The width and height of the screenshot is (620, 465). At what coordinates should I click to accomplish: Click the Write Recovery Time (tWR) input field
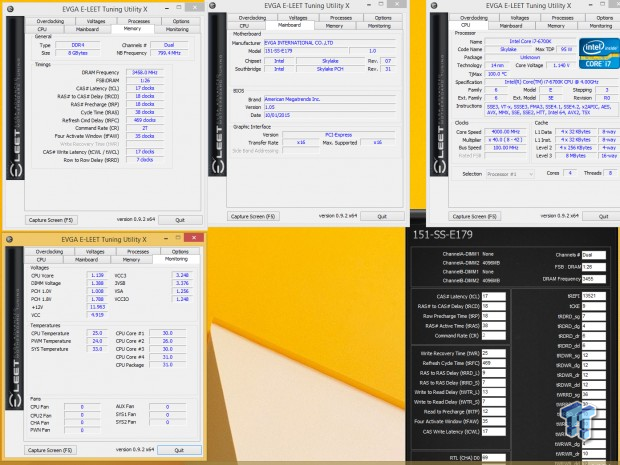coord(493,353)
